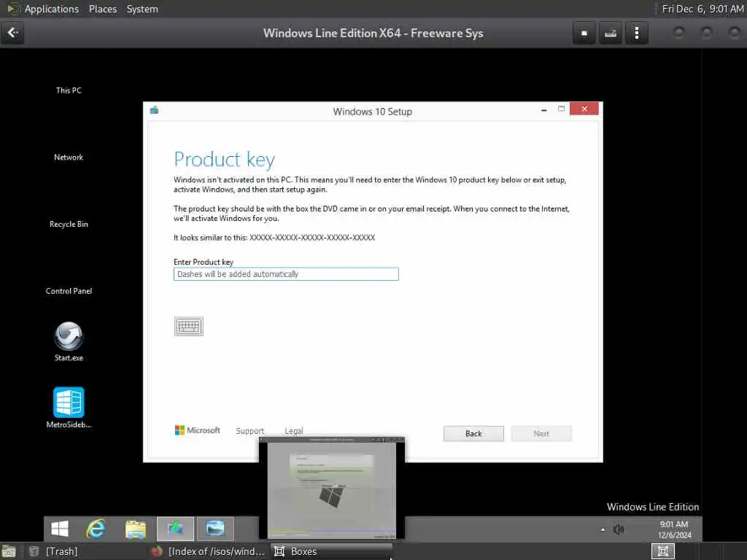This screenshot has height=560, width=747.
Task: Go back using the Boxes back arrow
Action: [x=13, y=33]
